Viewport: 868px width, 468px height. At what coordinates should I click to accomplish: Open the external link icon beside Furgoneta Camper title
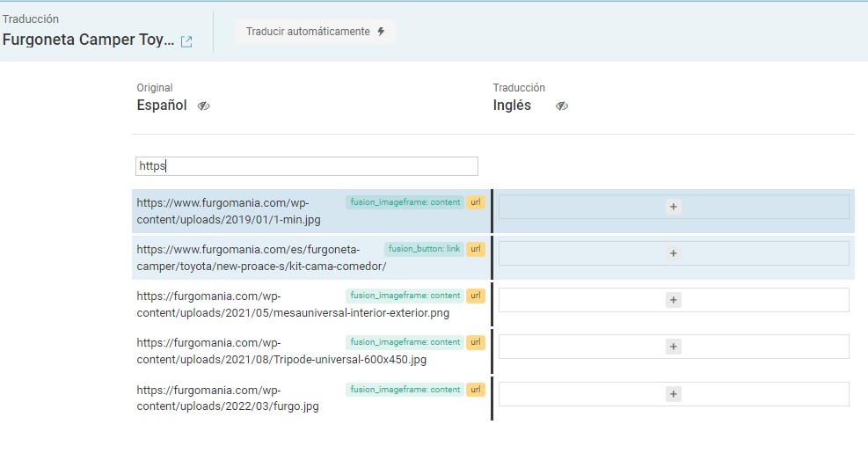click(x=186, y=41)
